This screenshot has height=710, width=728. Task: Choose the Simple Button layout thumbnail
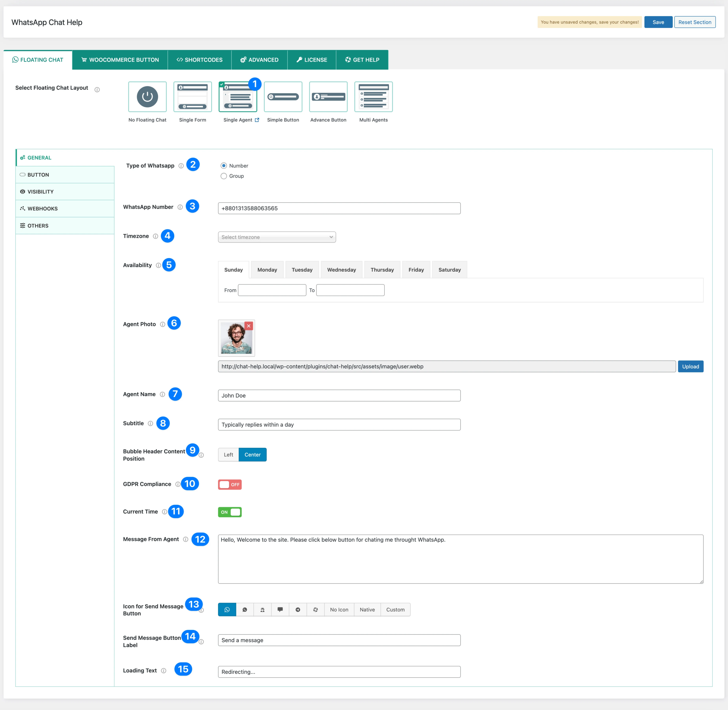(x=283, y=97)
